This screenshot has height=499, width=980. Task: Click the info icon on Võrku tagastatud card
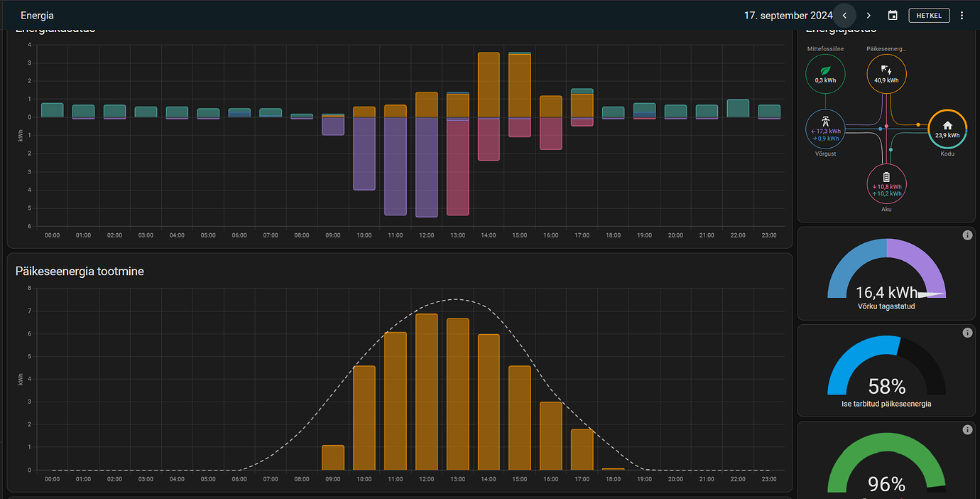pos(967,234)
